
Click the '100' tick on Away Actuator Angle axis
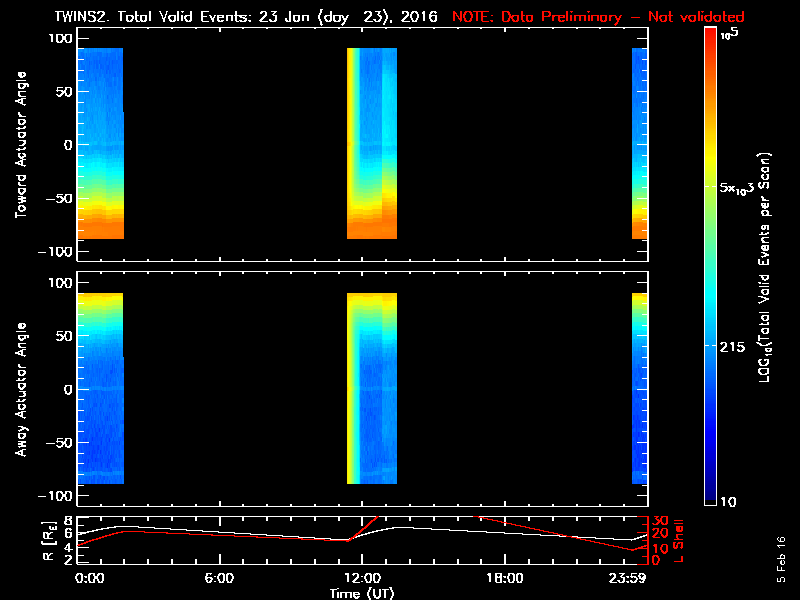(x=60, y=283)
